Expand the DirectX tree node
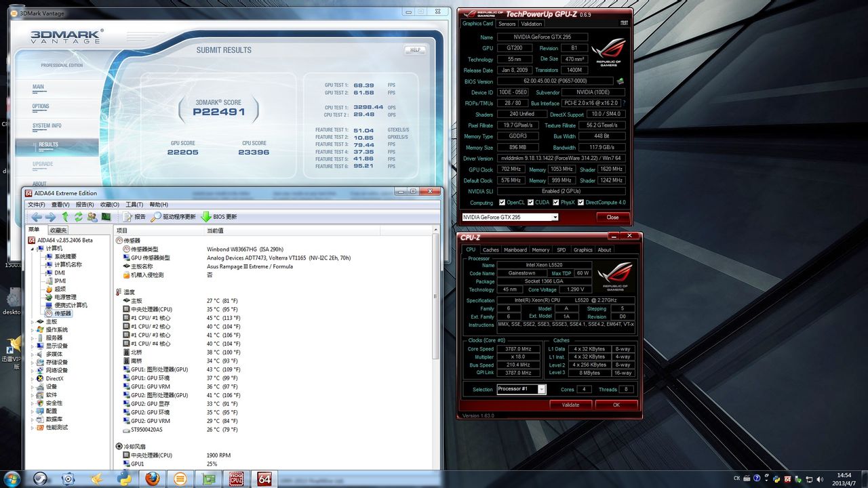 (x=32, y=378)
